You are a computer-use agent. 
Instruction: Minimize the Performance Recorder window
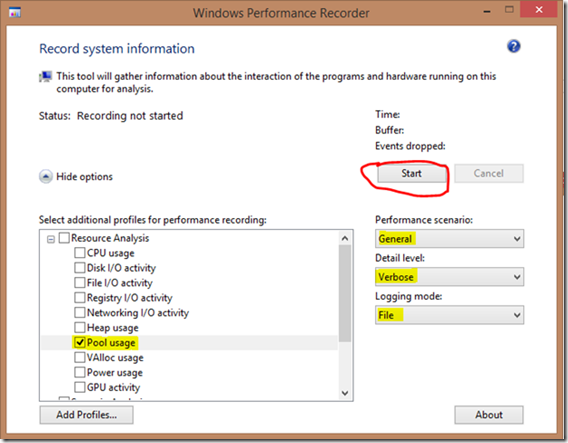(487, 11)
